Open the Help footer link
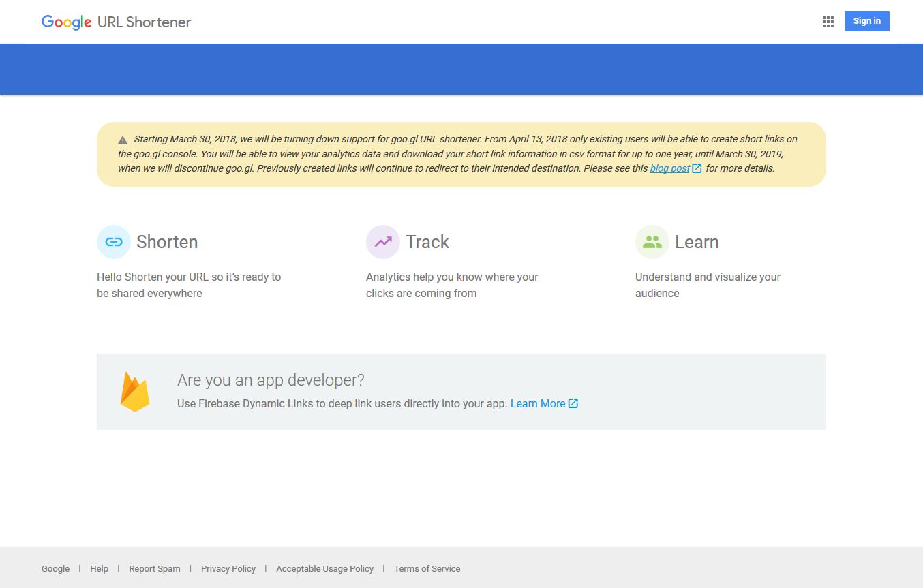 (99, 568)
